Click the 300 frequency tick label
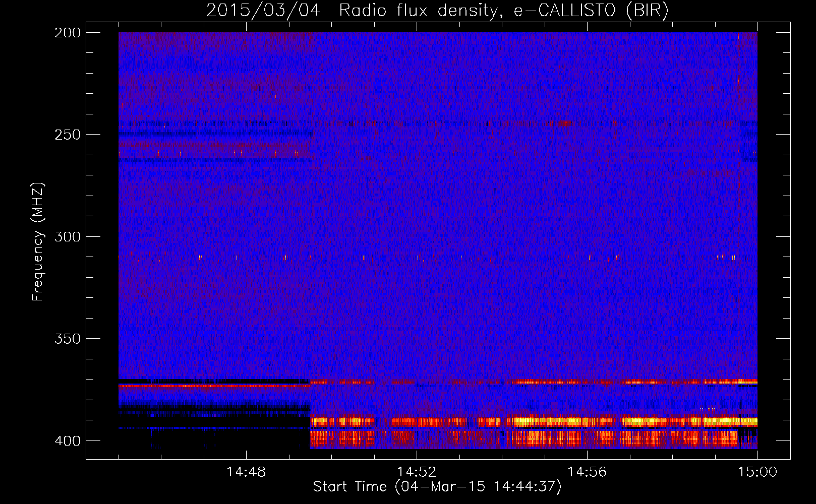This screenshot has width=816, height=504. (x=67, y=236)
